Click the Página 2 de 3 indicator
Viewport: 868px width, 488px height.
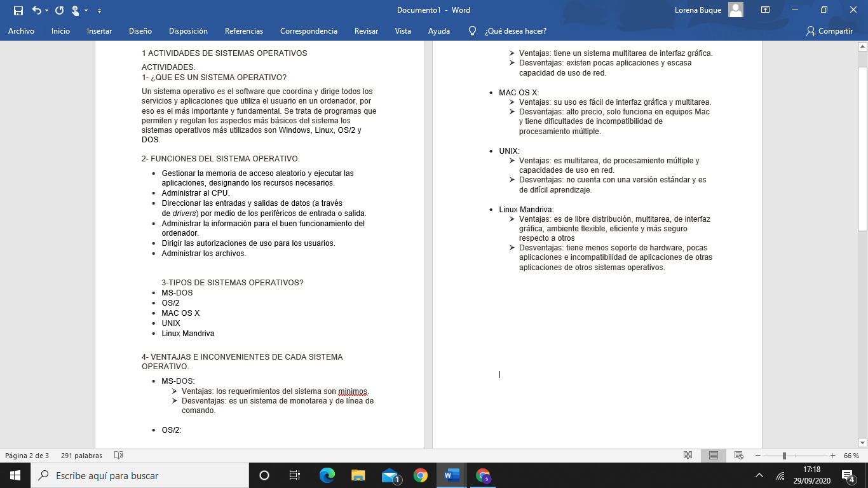(27, 456)
